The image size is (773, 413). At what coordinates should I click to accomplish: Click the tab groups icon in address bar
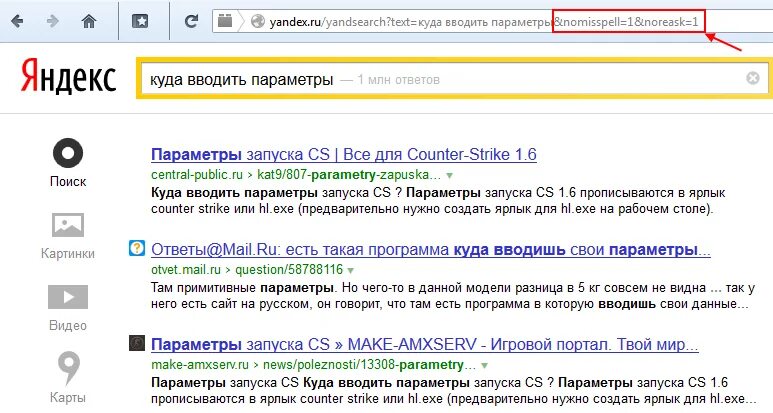pos(225,21)
